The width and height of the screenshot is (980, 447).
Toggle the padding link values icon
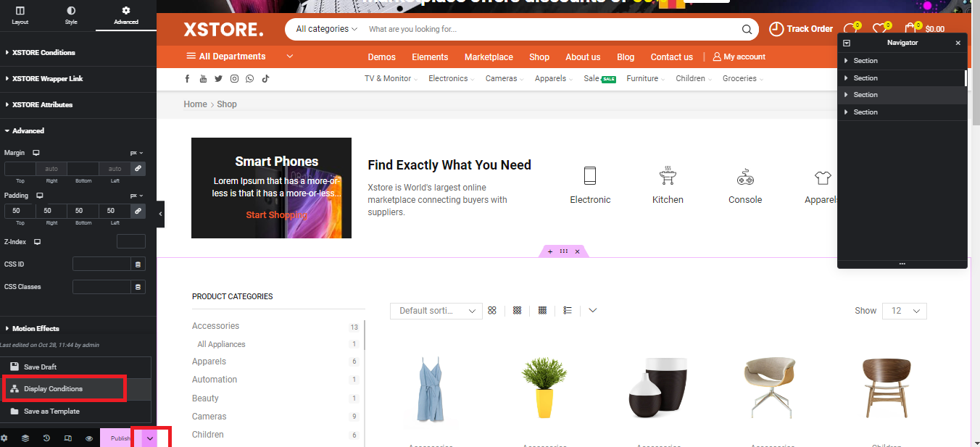pos(138,210)
